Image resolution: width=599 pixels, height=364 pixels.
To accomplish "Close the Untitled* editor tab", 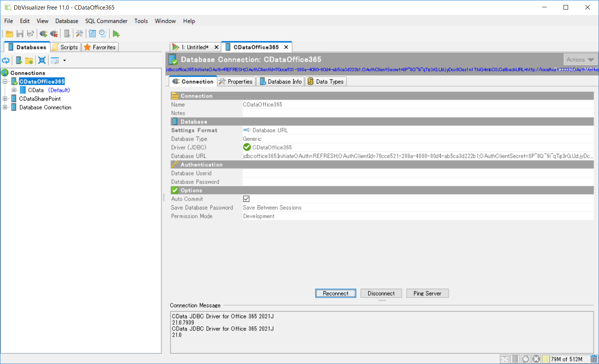I will (x=216, y=47).
